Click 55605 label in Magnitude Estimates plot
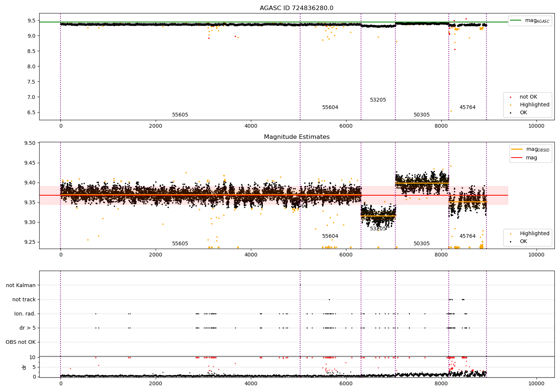Viewport: 560px width, 392px height. click(x=180, y=244)
